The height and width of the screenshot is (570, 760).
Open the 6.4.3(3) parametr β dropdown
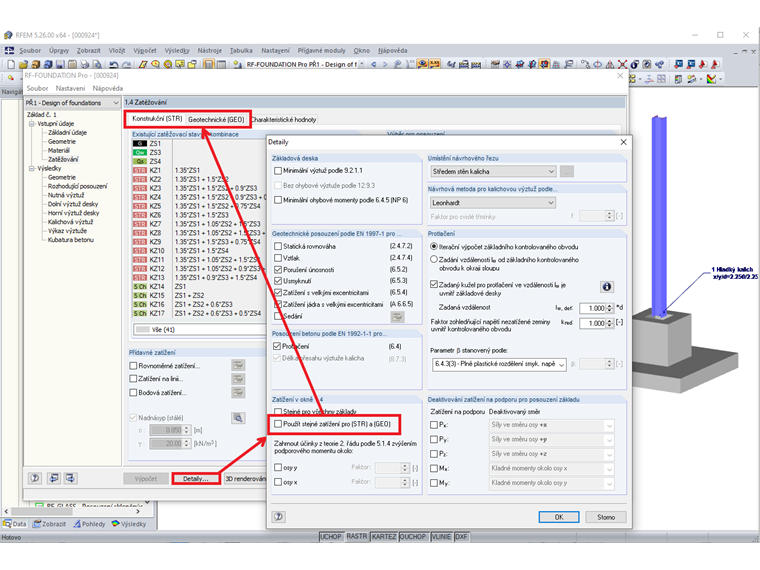499,364
